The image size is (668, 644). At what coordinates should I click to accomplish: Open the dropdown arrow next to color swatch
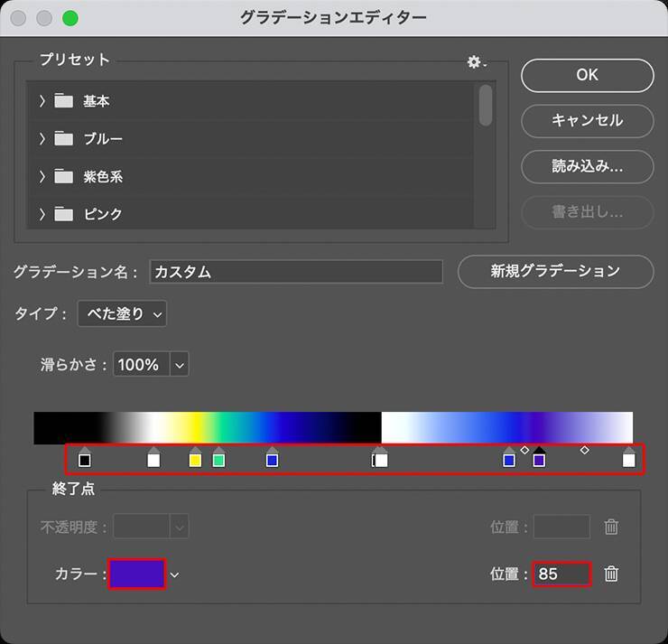[175, 574]
